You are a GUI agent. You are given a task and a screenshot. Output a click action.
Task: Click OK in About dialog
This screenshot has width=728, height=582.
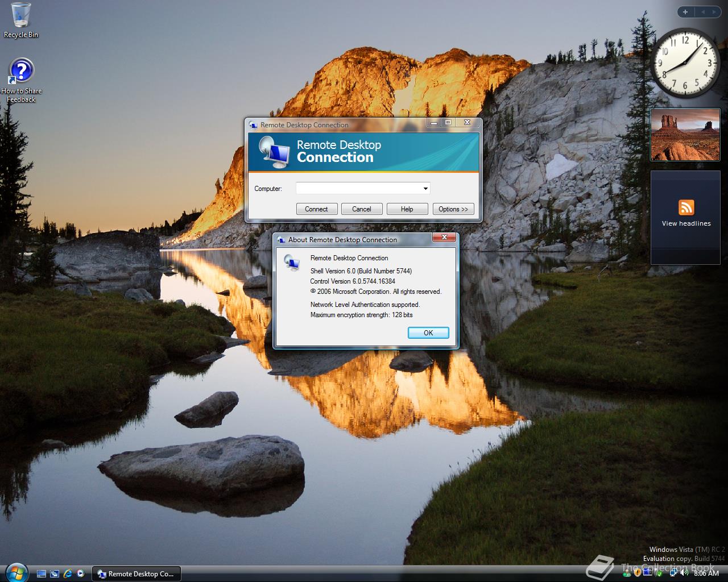[428, 333]
